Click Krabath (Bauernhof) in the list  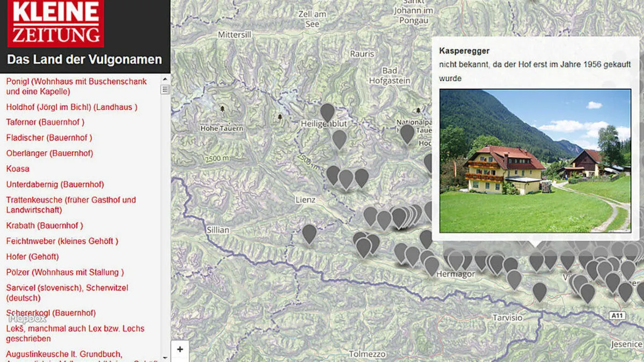(45, 226)
